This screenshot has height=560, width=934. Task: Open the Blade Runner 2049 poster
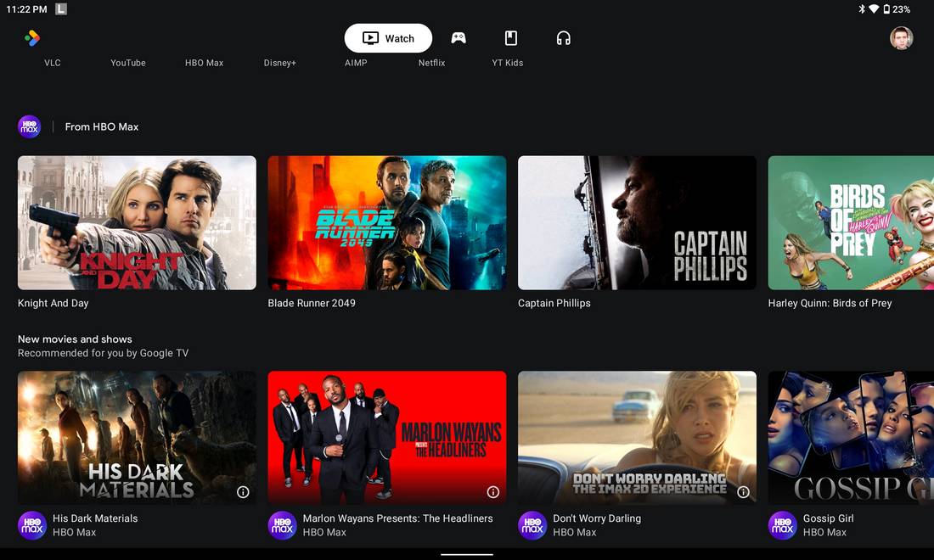click(x=387, y=222)
